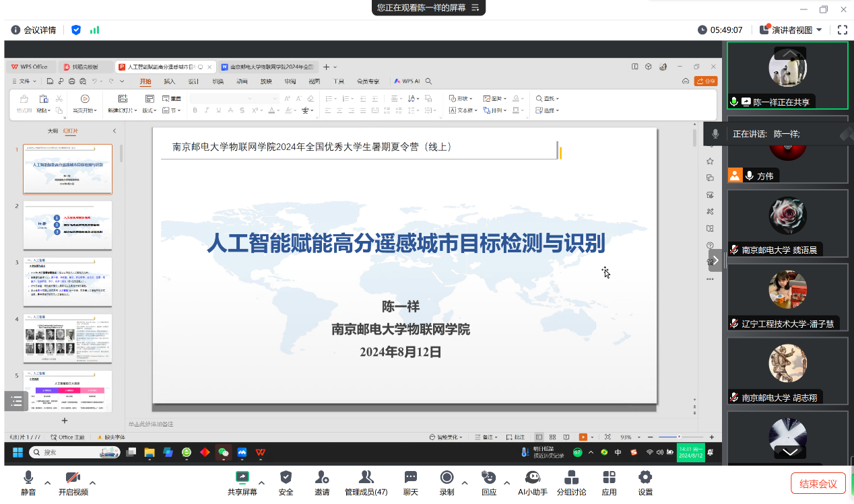Screen dimensions: 854x504
Task: Open meeting 设置 settings
Action: [645, 482]
